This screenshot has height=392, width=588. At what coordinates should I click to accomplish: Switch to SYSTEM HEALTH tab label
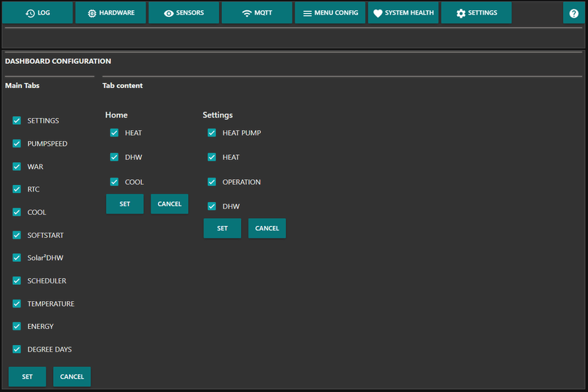pyautogui.click(x=409, y=12)
